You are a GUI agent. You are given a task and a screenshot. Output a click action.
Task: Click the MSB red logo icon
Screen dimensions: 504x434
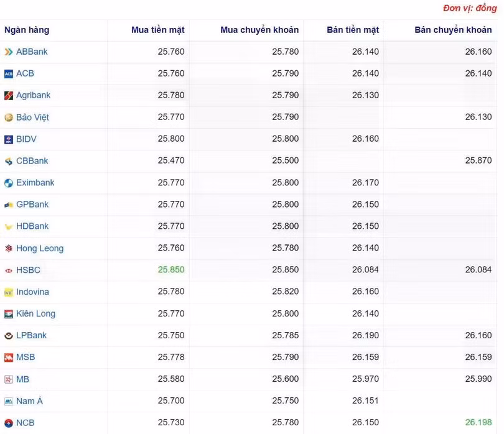click(x=9, y=358)
